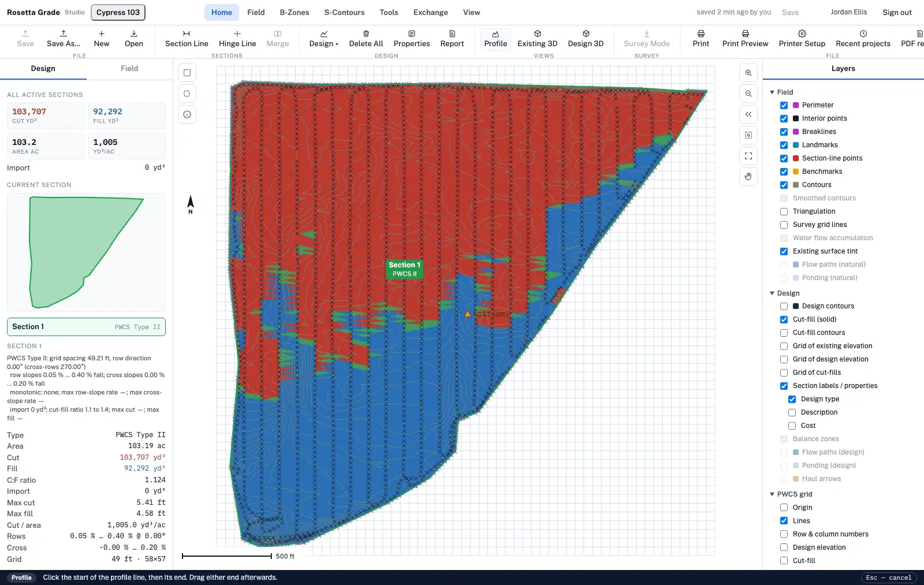Click the Print toolbar icon
The image size is (924, 585).
coord(701,39)
